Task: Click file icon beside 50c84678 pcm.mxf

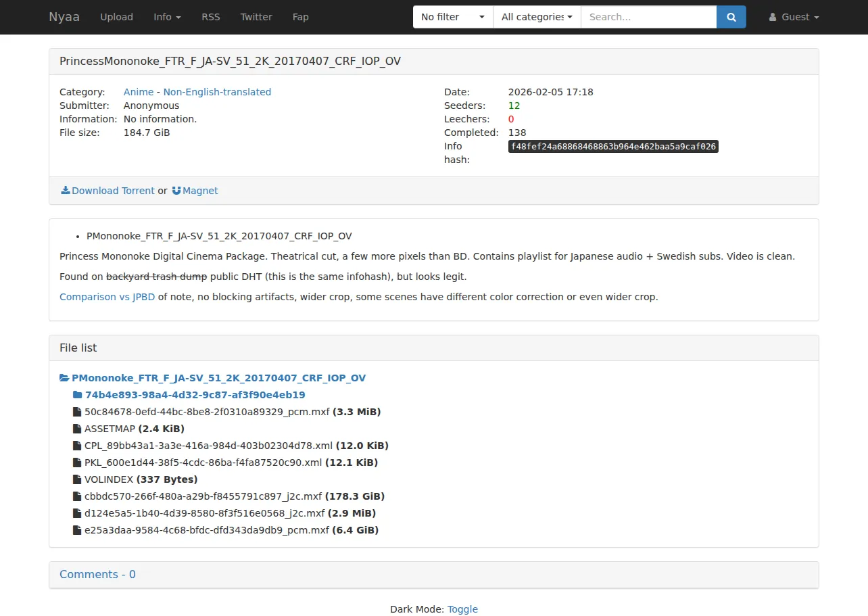Action: coord(77,412)
